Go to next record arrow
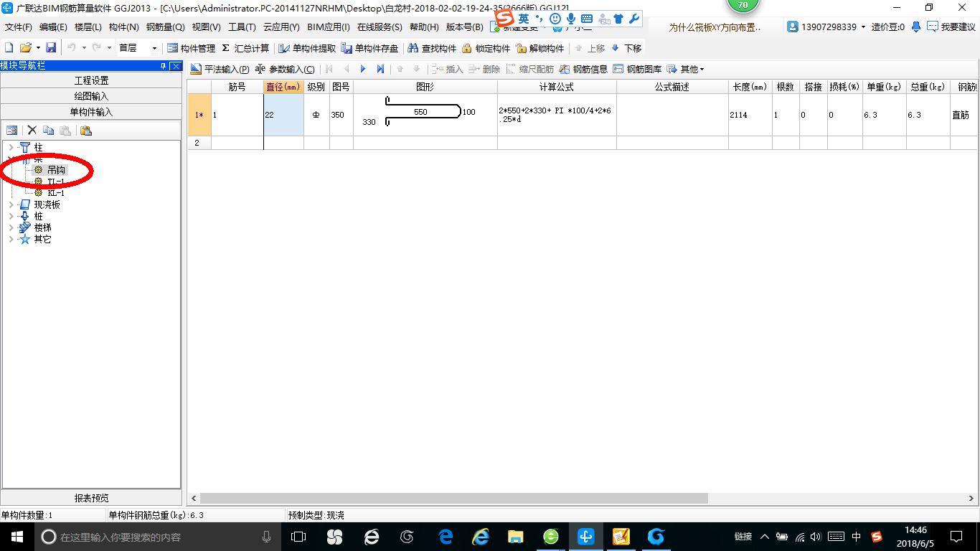Screen dimensions: 980x551 coord(363,70)
